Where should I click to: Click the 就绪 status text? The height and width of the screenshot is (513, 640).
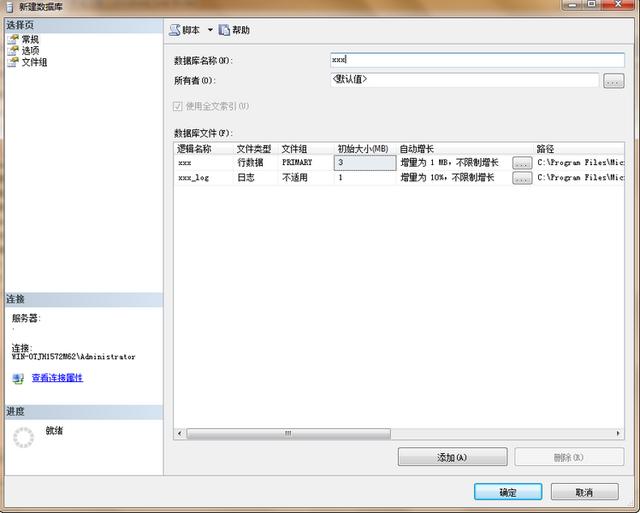pos(54,431)
